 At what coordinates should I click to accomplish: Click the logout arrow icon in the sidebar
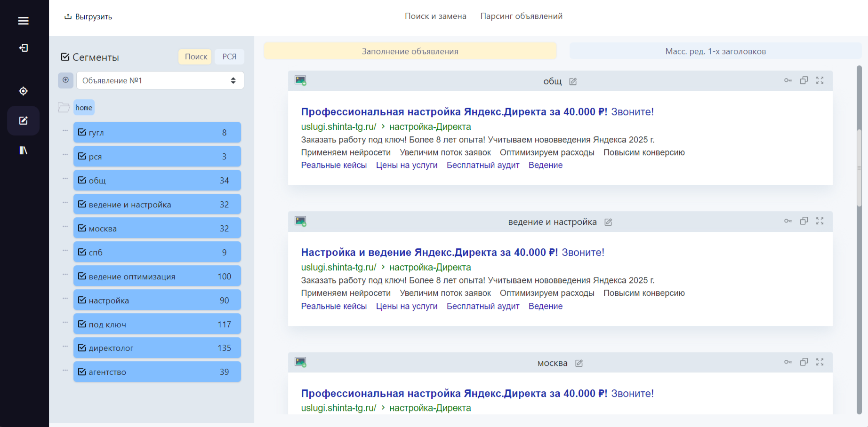click(x=23, y=48)
